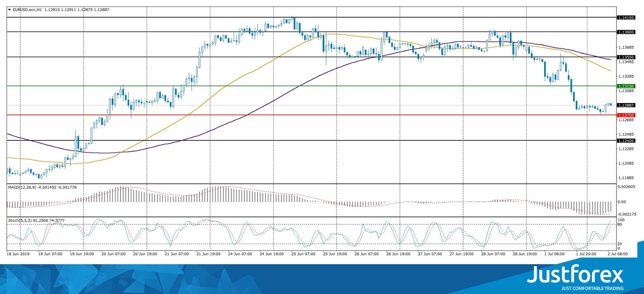This screenshot has height=294, width=644.
Task: Click the MACD scale value 0.002605
Action: tap(626, 187)
